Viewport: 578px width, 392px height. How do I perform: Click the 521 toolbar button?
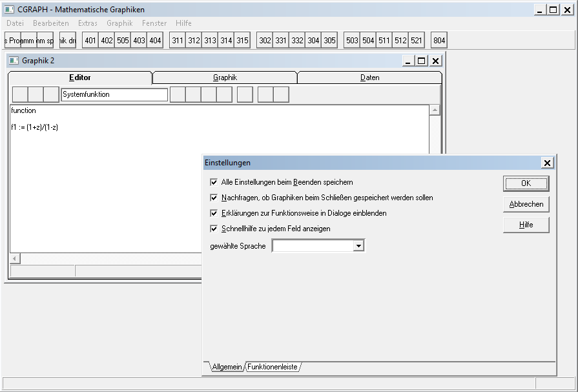417,41
